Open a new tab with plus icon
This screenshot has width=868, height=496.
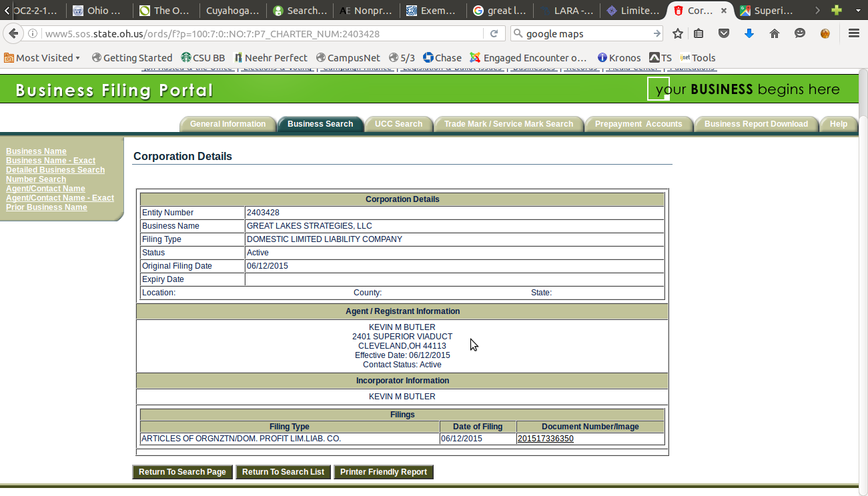pyautogui.click(x=837, y=11)
